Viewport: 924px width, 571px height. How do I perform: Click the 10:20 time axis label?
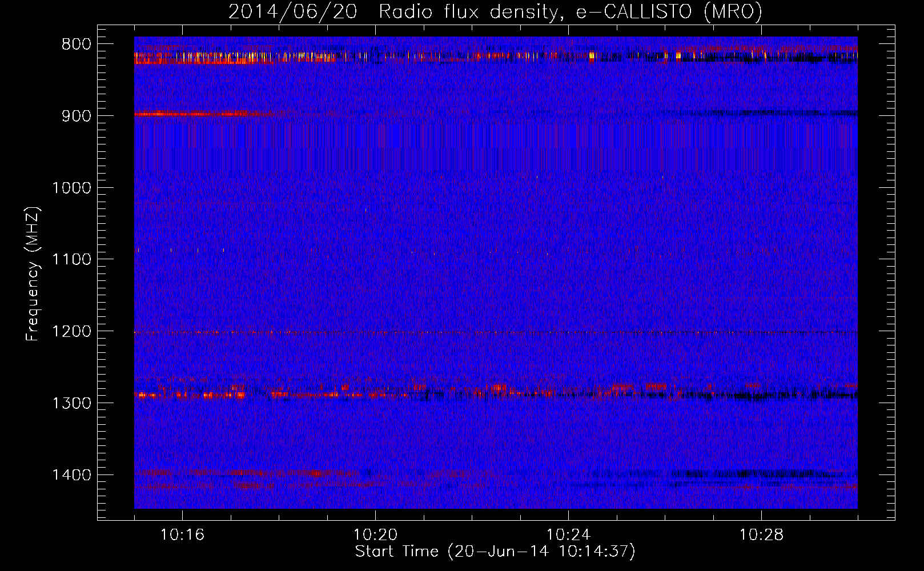[375, 535]
